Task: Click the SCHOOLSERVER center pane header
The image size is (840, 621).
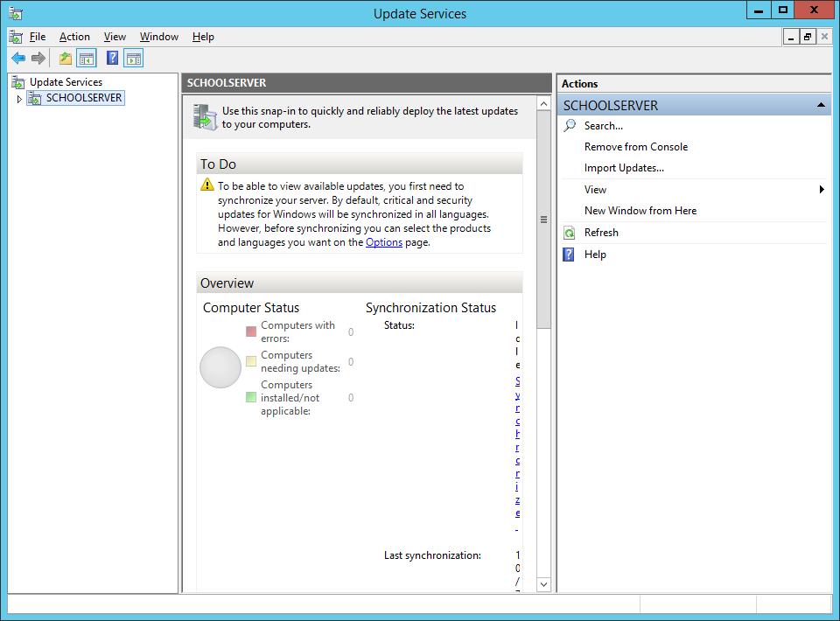Action: 367,83
